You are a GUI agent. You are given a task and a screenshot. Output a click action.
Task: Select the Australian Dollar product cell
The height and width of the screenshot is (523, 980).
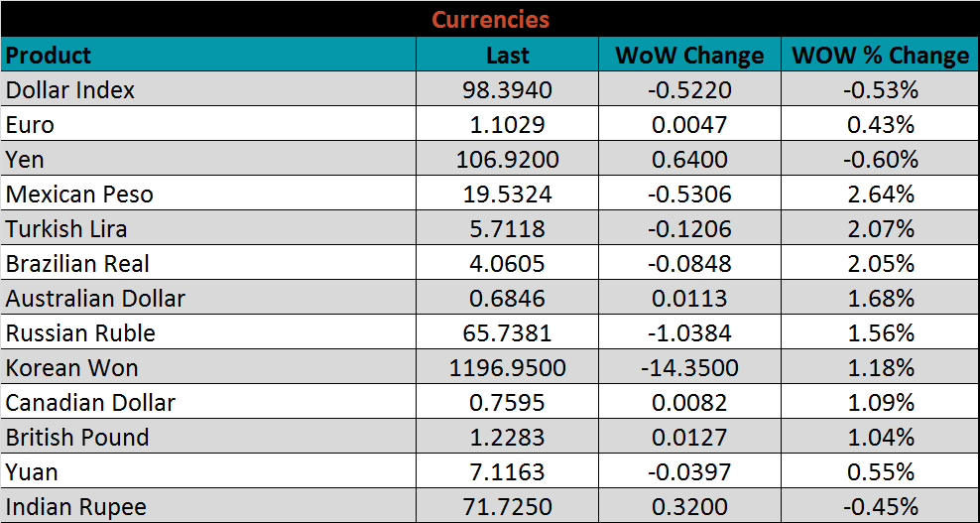(95, 299)
